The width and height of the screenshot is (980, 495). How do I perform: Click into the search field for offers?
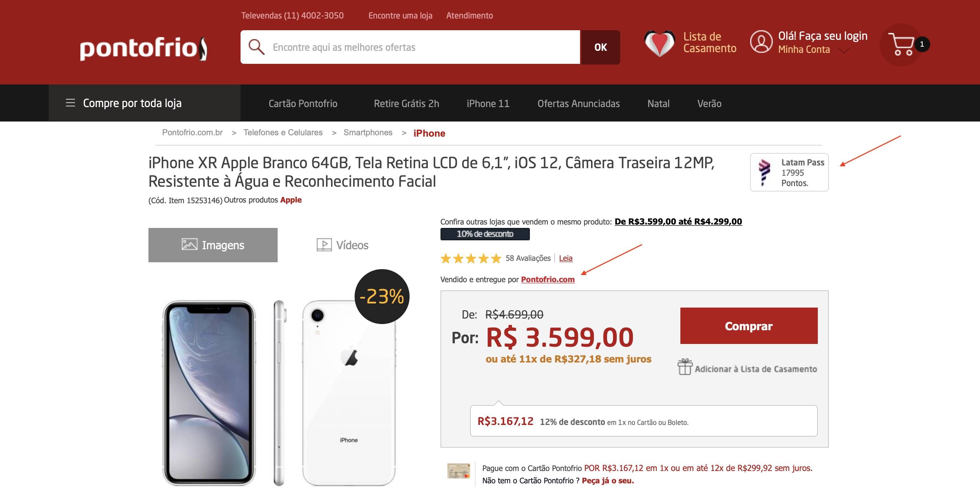[410, 47]
